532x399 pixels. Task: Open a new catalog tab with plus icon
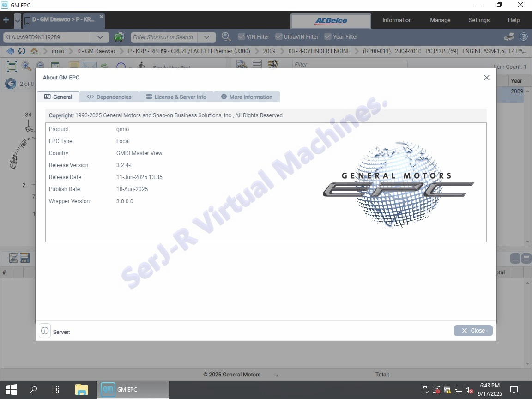pyautogui.click(x=6, y=20)
